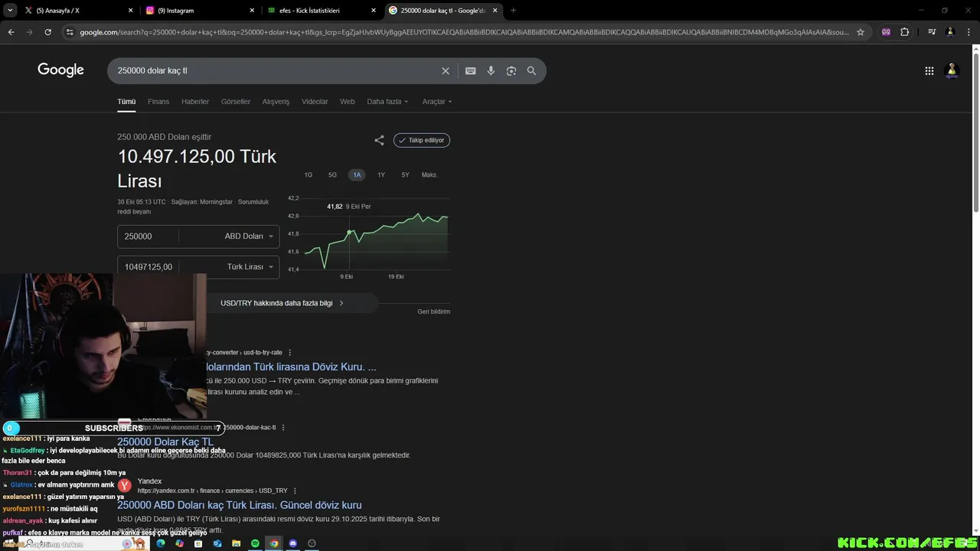Submit search with magnifier icon

click(531, 70)
